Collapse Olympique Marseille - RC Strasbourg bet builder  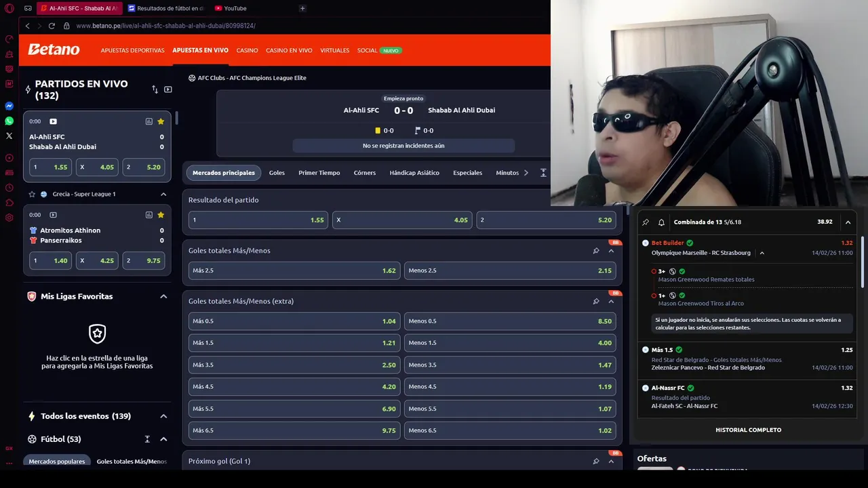[x=762, y=253]
